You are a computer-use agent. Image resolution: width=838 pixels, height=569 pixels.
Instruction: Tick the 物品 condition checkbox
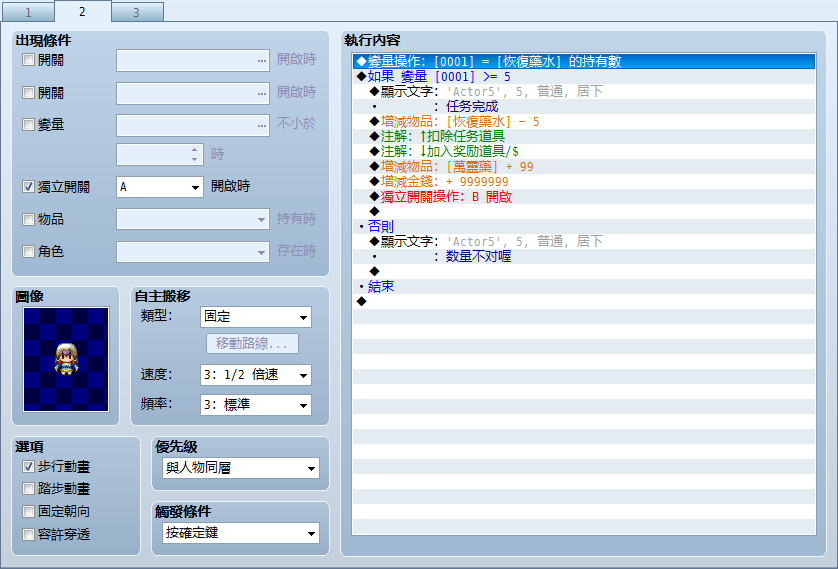pyautogui.click(x=28, y=219)
